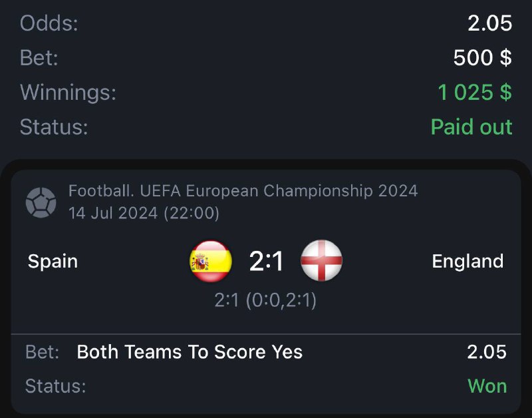Click the top 2.05 odds value

tap(489, 23)
